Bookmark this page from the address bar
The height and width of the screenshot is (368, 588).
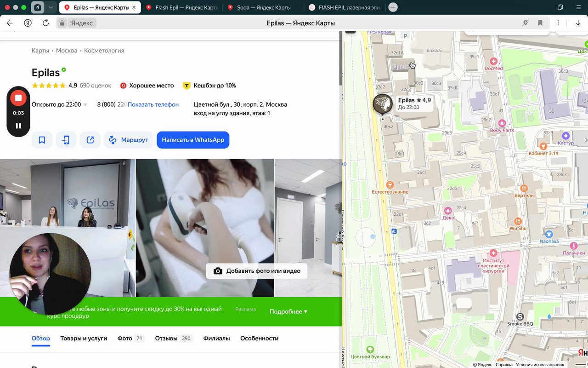(x=540, y=23)
